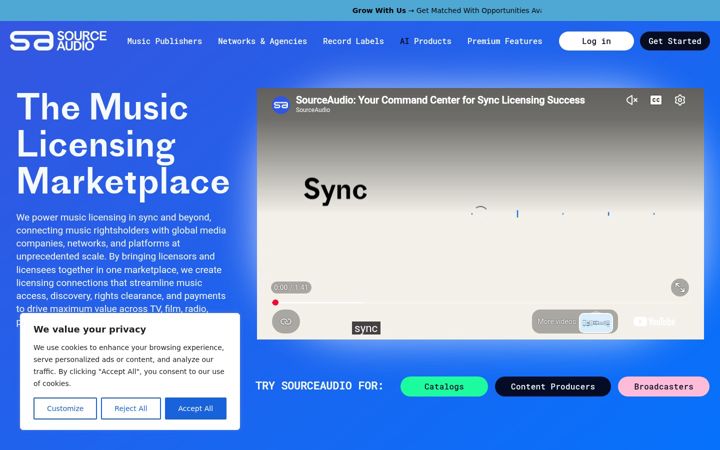Click the Log in button

pos(596,41)
